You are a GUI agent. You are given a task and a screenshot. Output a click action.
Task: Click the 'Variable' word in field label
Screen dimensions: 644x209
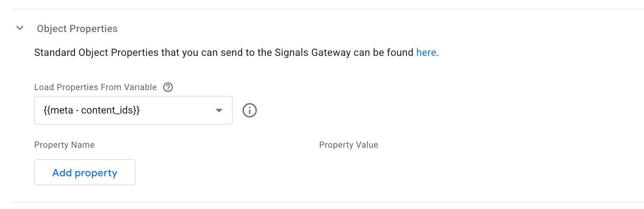140,87
